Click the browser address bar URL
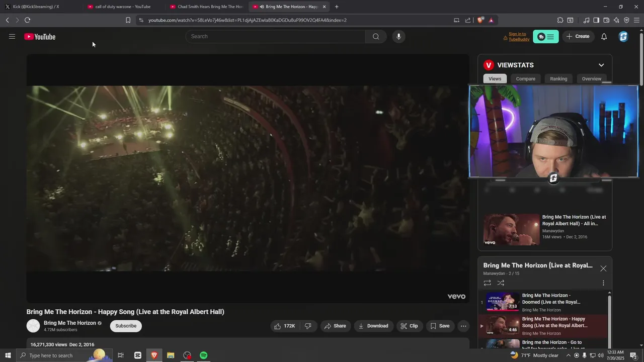Image resolution: width=644 pixels, height=362 pixels. [x=248, y=20]
